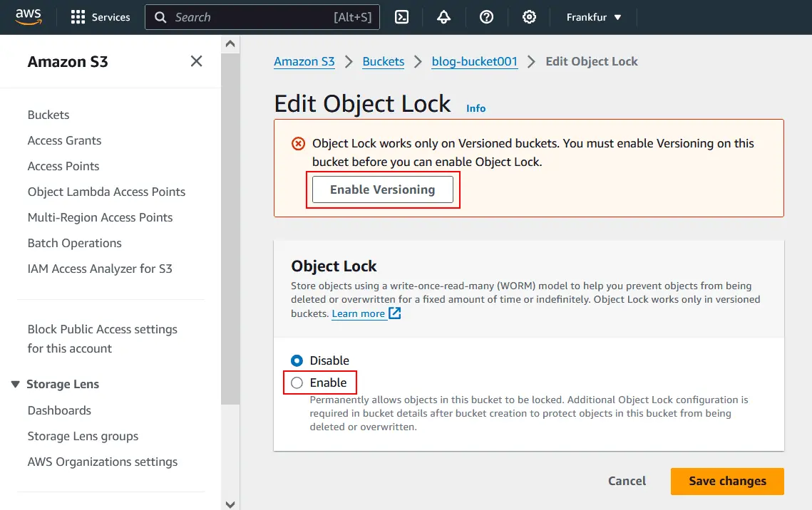The height and width of the screenshot is (510, 812).
Task: Click Save changes button
Action: (x=727, y=481)
